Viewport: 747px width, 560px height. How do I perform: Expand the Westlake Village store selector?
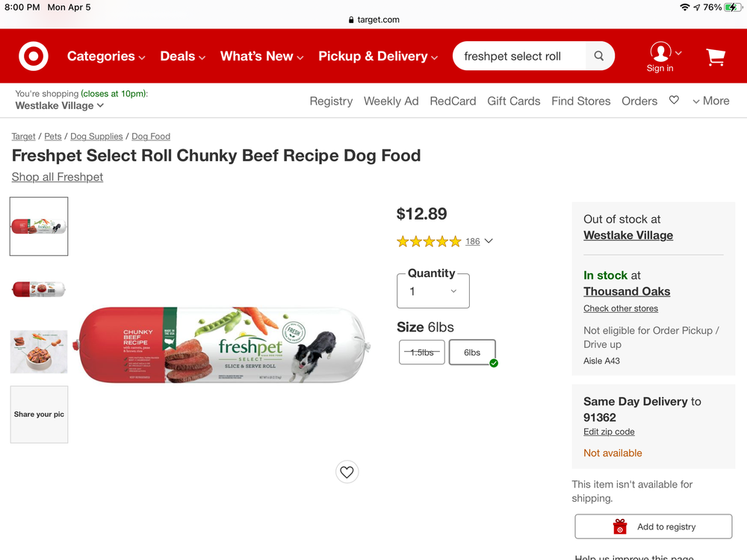60,106
